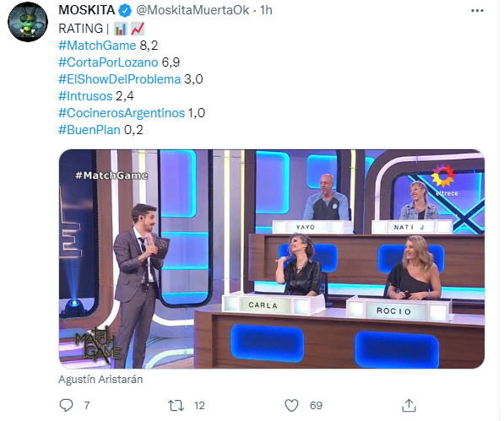Click the #Intrusos hashtag

pos(85,96)
